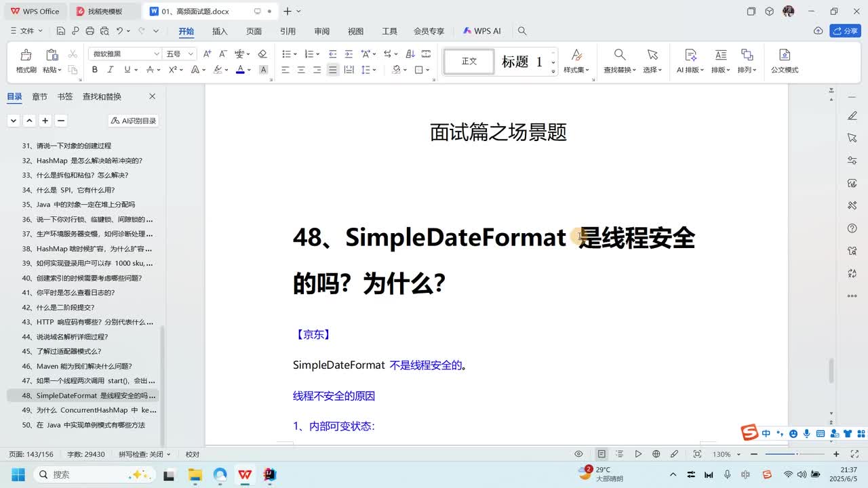
Task: Click the Paste (粘贴) clipboard icon
Action: point(52,55)
